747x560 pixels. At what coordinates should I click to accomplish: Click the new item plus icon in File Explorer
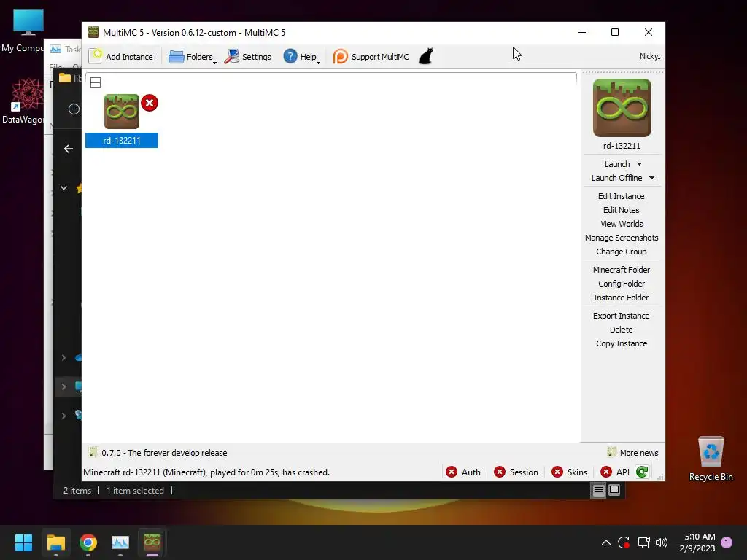tap(74, 109)
